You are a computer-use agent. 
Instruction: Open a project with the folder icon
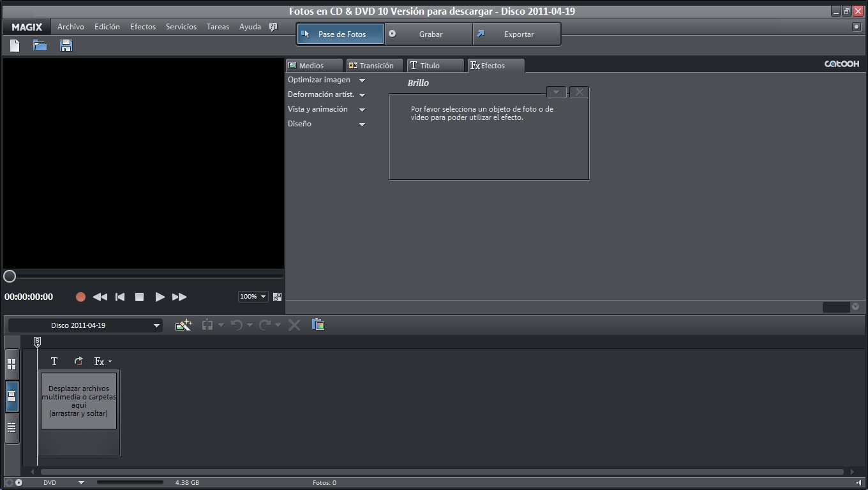(40, 45)
